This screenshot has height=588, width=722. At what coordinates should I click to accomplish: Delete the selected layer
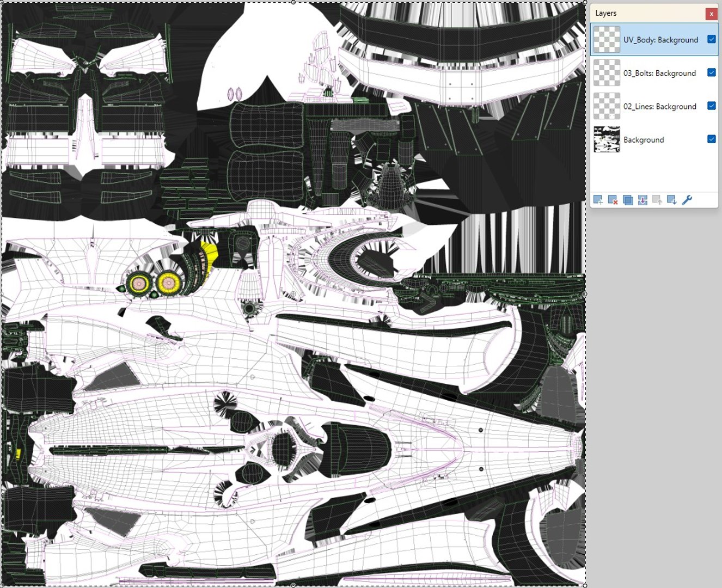tap(613, 200)
